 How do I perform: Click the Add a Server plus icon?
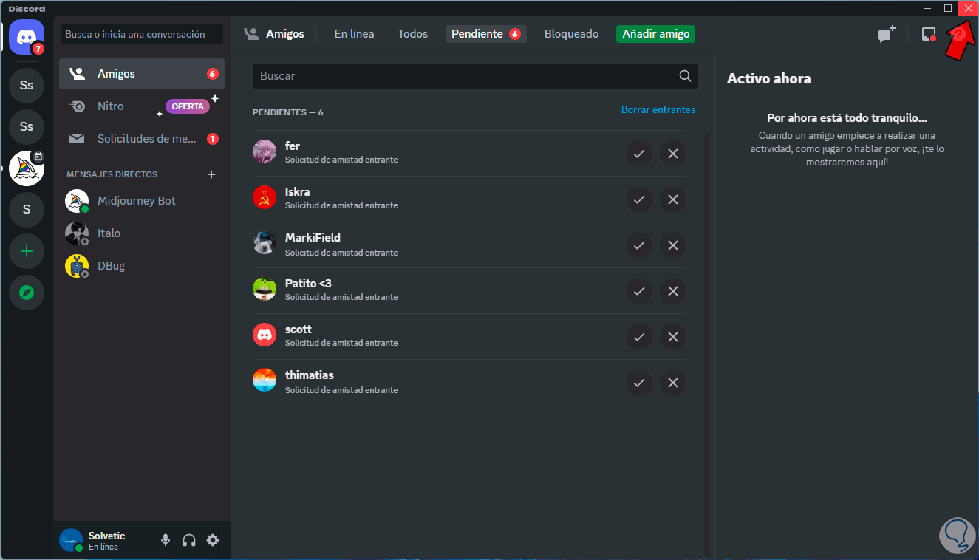27,252
